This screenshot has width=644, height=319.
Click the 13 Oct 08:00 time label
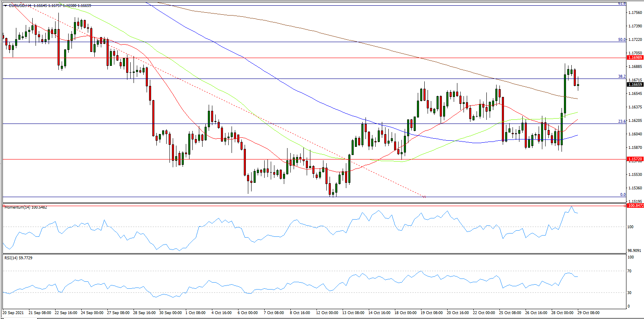353,313
